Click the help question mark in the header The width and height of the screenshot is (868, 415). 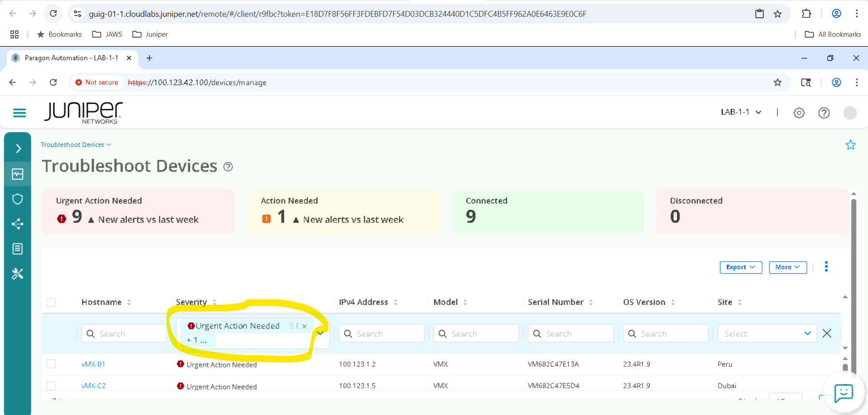pyautogui.click(x=824, y=113)
